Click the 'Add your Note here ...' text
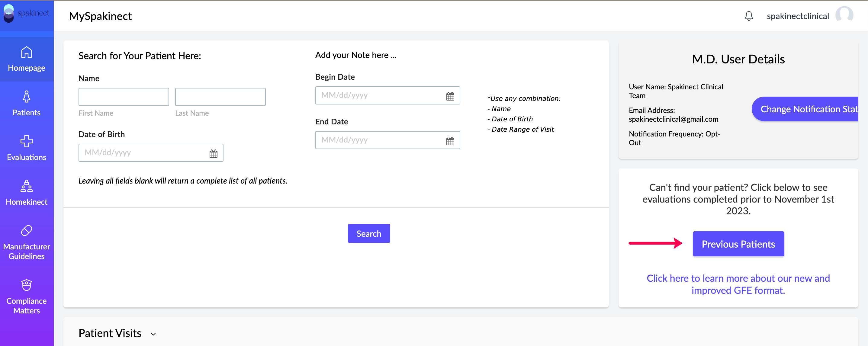The image size is (868, 346). click(356, 55)
